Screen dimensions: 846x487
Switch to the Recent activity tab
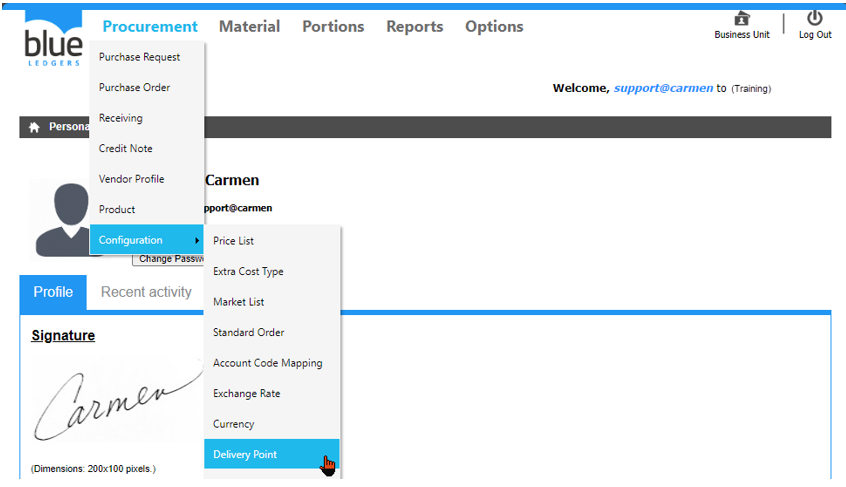(x=146, y=292)
